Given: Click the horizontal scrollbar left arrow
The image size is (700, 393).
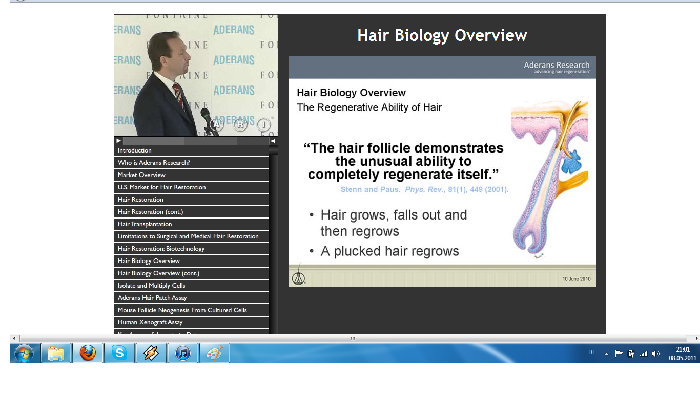Looking at the screenshot, I should click(x=14, y=339).
